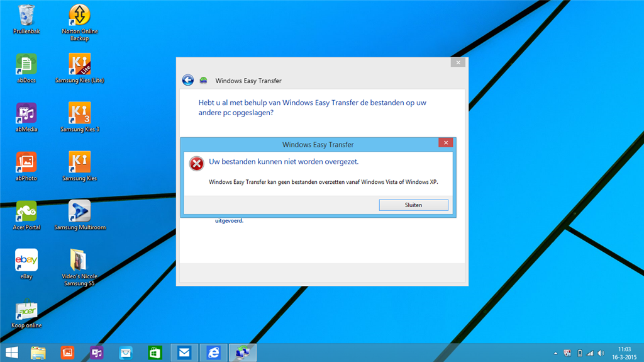Open purple abMedia taskbar icon
Screen dimensions: 644x362
pyautogui.click(x=96, y=353)
